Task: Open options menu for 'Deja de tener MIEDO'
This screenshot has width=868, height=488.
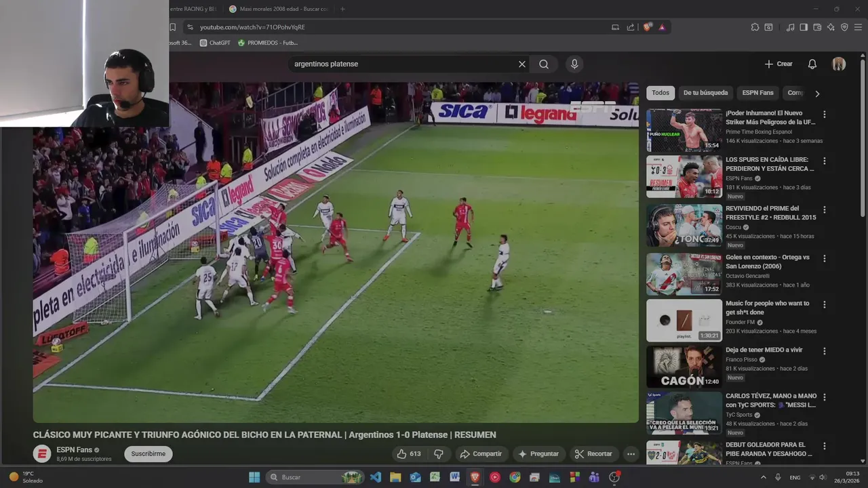Action: pos(825,351)
